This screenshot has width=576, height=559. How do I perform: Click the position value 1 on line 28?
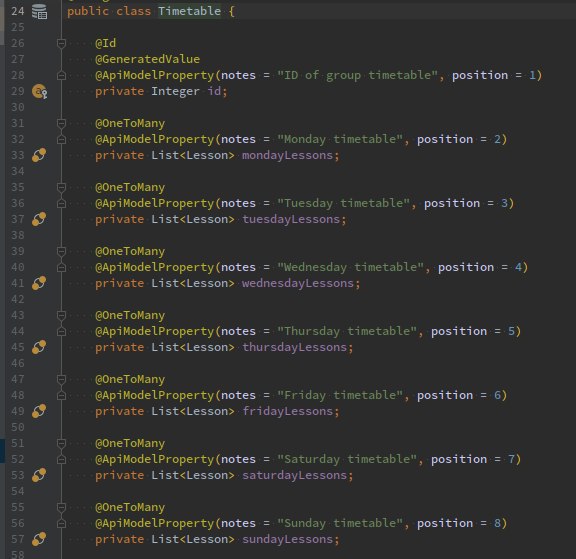click(532, 75)
